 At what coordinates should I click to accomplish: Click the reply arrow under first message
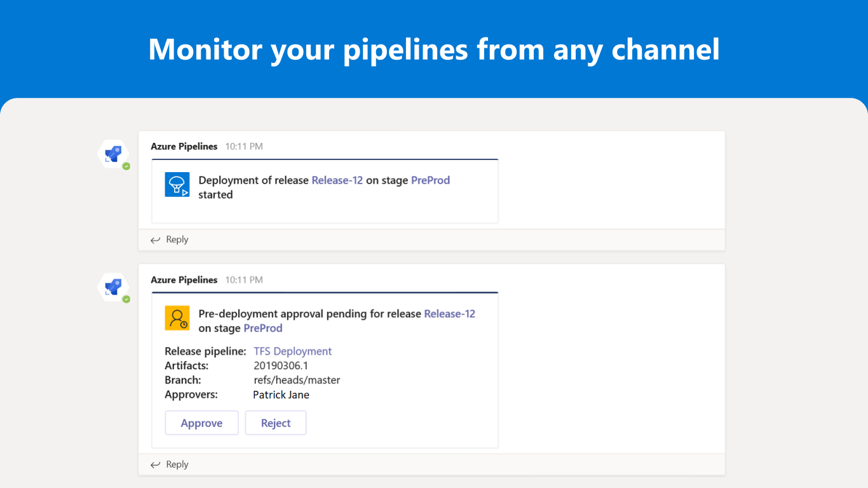(x=156, y=240)
